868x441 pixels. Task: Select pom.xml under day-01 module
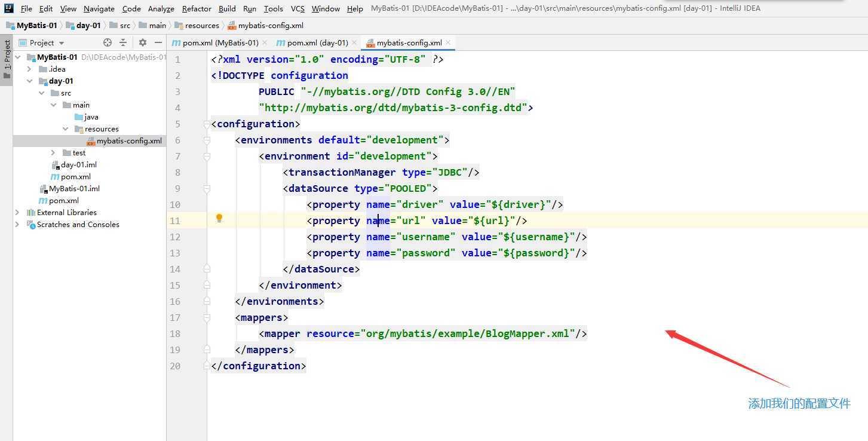[x=71, y=176]
